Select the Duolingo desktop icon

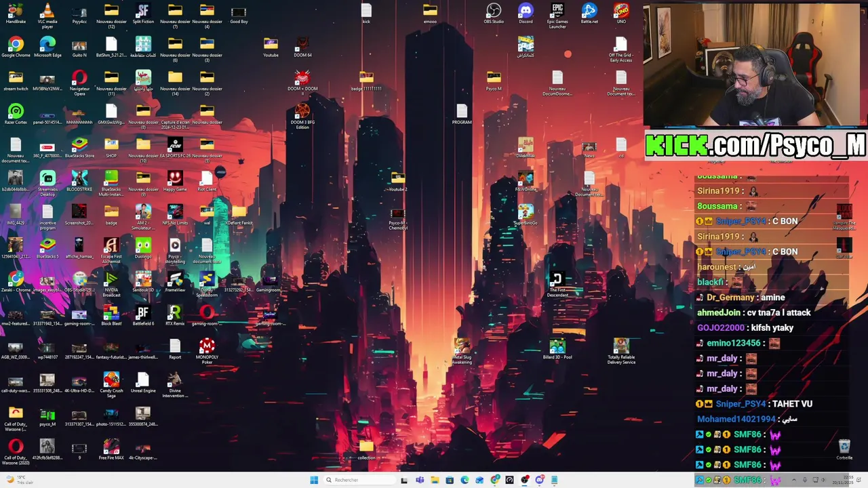(x=143, y=249)
